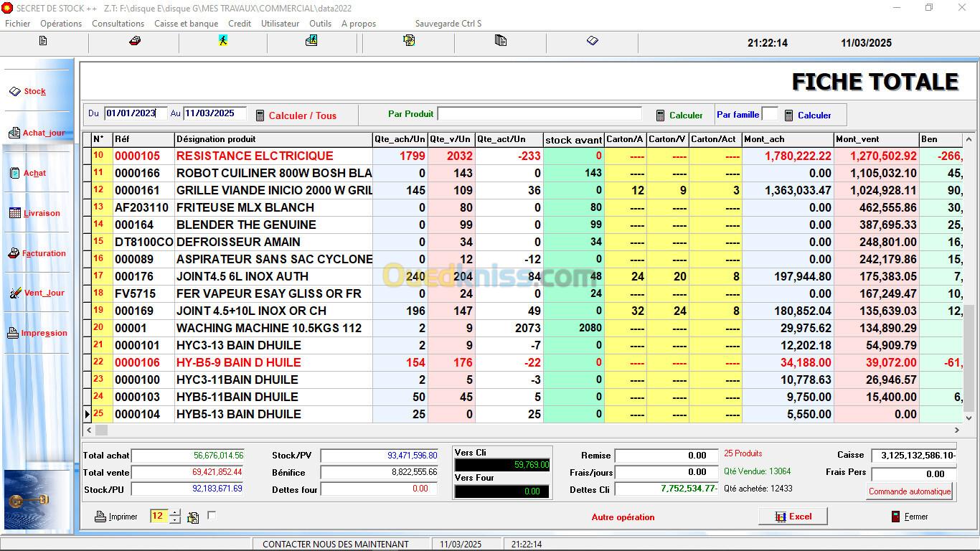Decrease the print size stepper value
This screenshot has width=980, height=551.
tap(175, 520)
